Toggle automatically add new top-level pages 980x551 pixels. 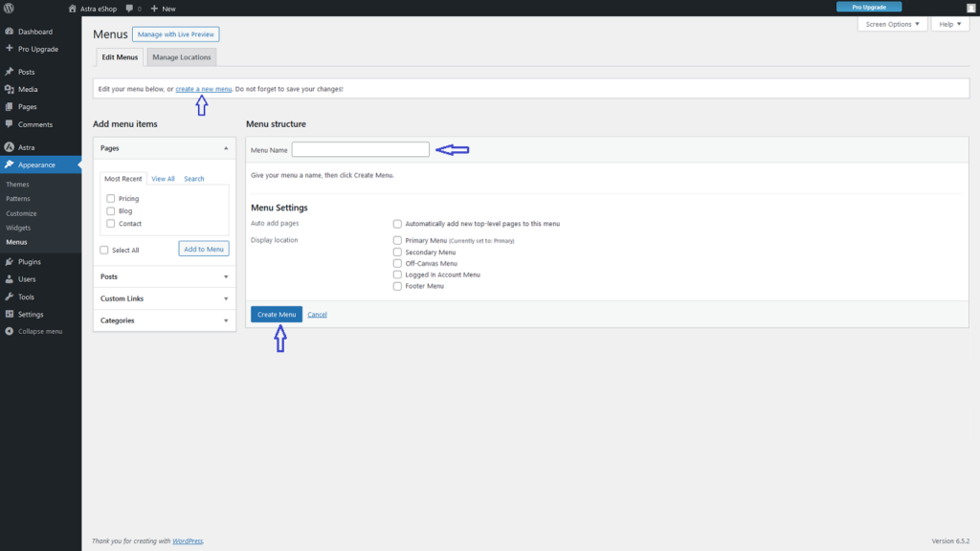coord(397,224)
